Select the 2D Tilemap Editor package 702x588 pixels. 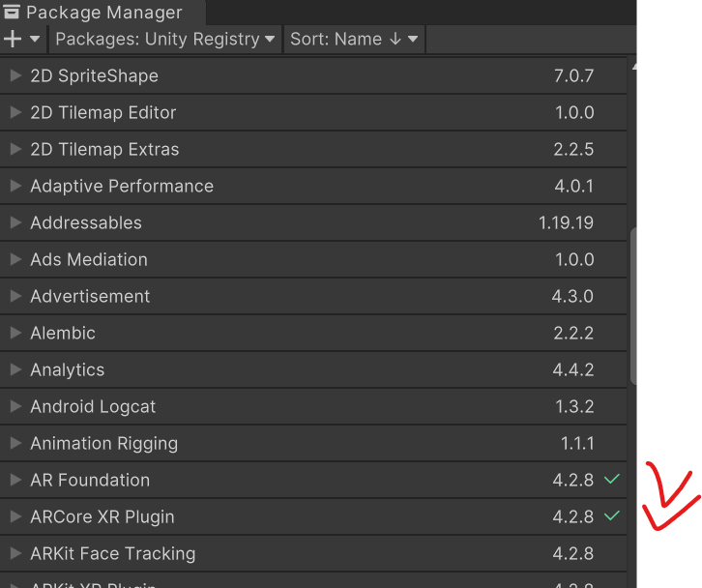pos(313,112)
